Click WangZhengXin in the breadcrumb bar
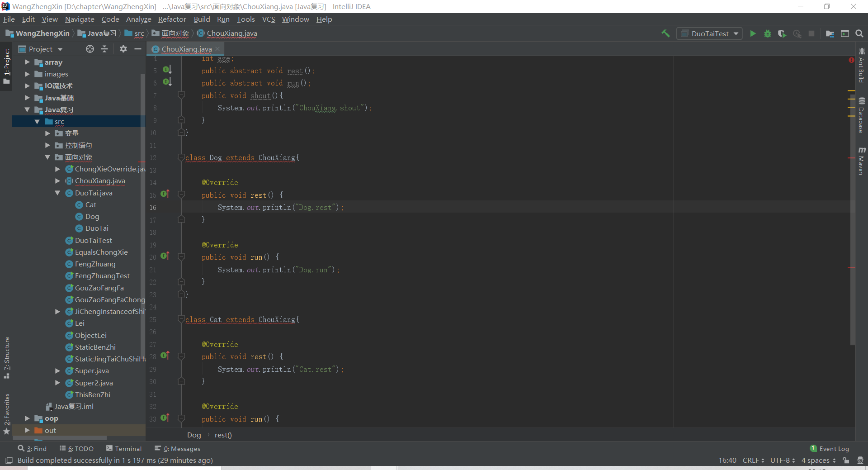The image size is (868, 470). coord(38,33)
